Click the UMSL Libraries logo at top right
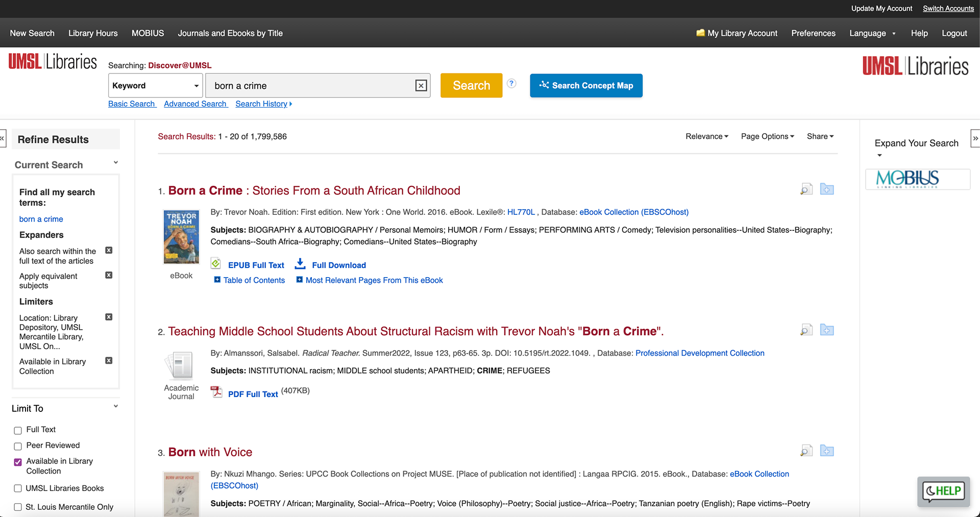This screenshot has width=980, height=517. [915, 66]
